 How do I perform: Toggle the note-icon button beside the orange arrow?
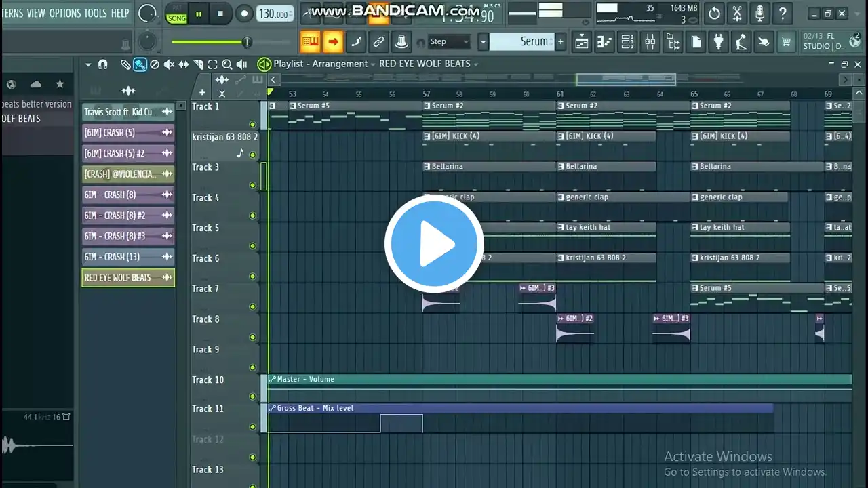pos(356,41)
